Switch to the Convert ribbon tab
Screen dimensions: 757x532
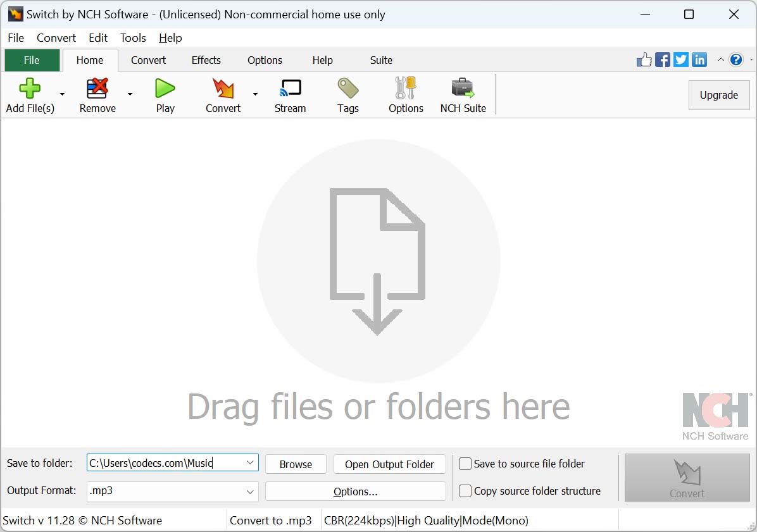point(148,60)
